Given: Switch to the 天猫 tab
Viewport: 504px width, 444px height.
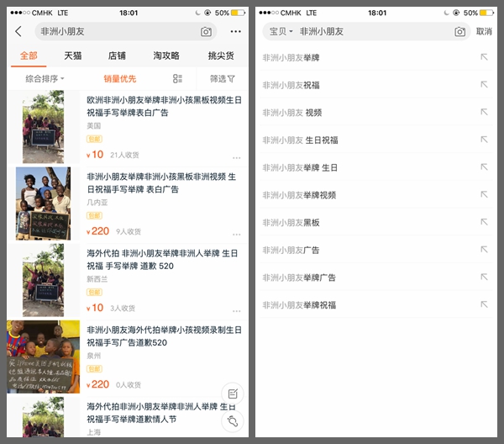Looking at the screenshot, I should pyautogui.click(x=72, y=55).
